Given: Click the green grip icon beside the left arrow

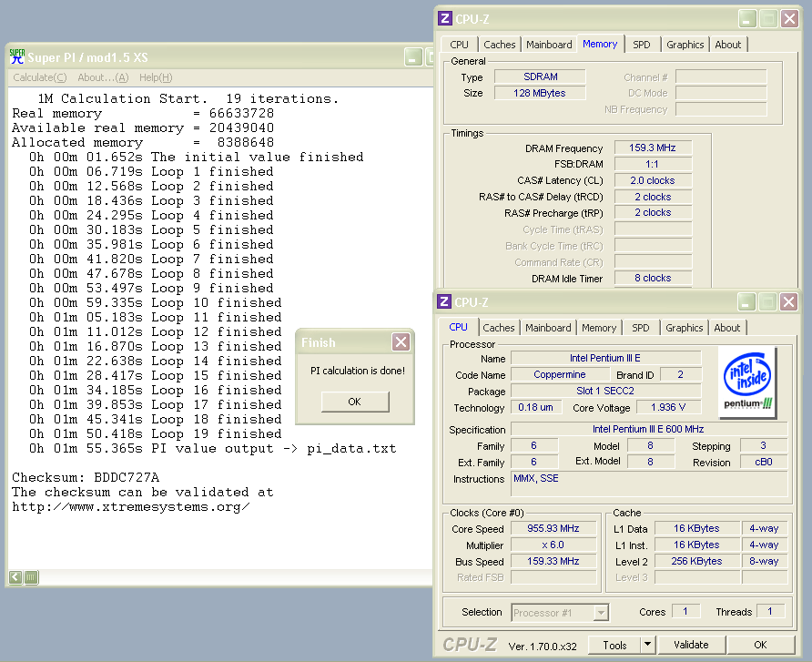Looking at the screenshot, I should pyautogui.click(x=32, y=577).
